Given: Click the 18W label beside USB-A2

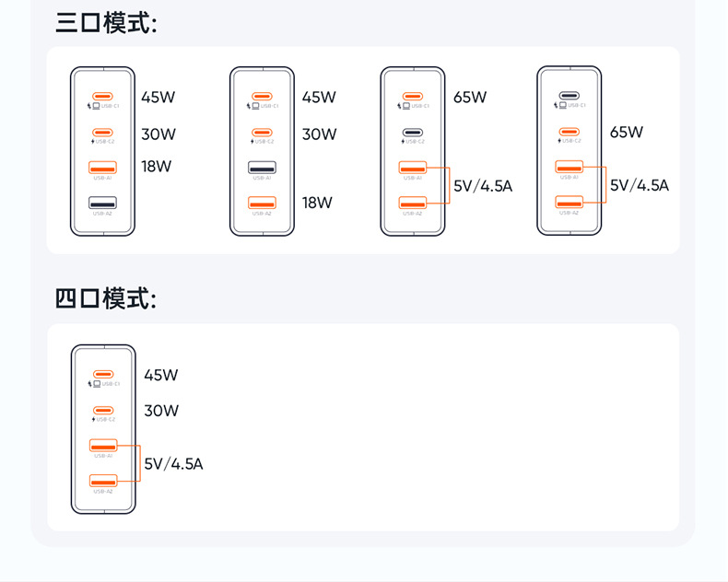Looking at the screenshot, I should pyautogui.click(x=317, y=203).
